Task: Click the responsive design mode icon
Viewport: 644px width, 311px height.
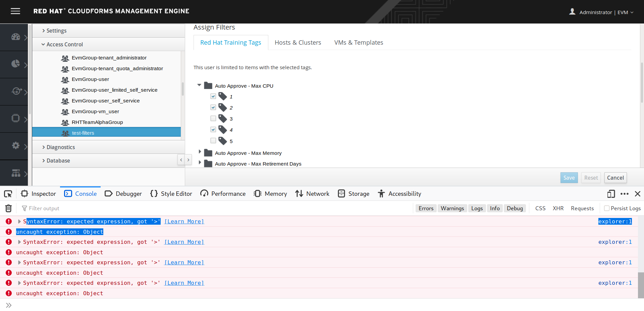Action: (611, 194)
